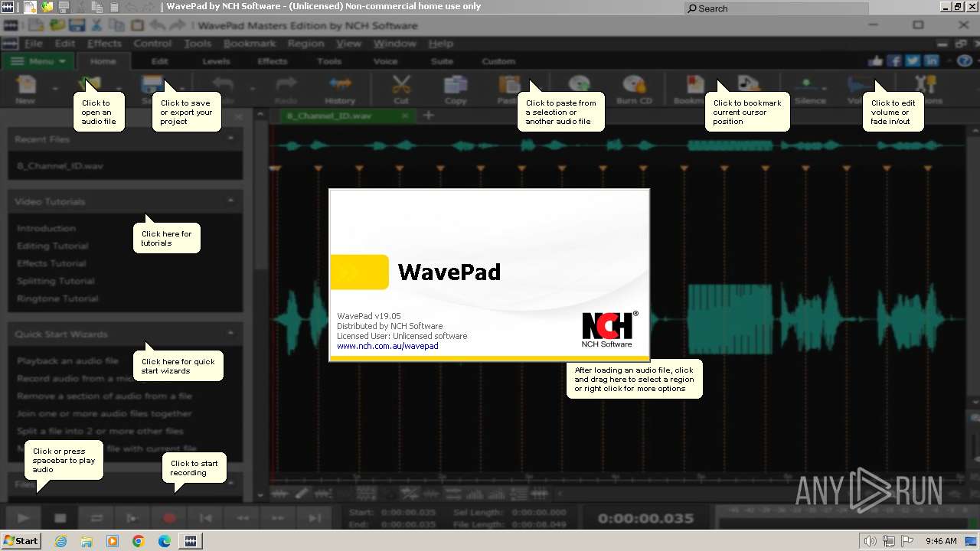
Task: Open Google Chrome from taskbar
Action: pyautogui.click(x=139, y=541)
